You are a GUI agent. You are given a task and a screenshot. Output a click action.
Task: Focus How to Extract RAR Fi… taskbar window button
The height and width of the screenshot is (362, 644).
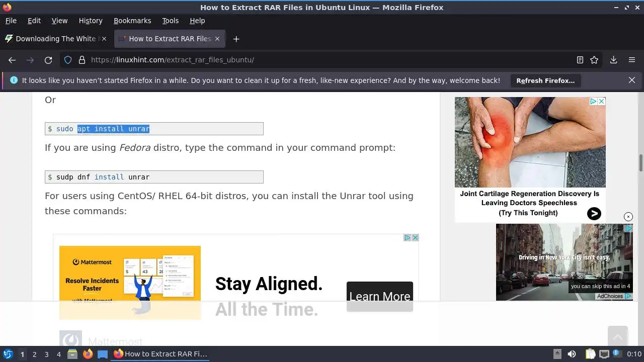point(160,354)
